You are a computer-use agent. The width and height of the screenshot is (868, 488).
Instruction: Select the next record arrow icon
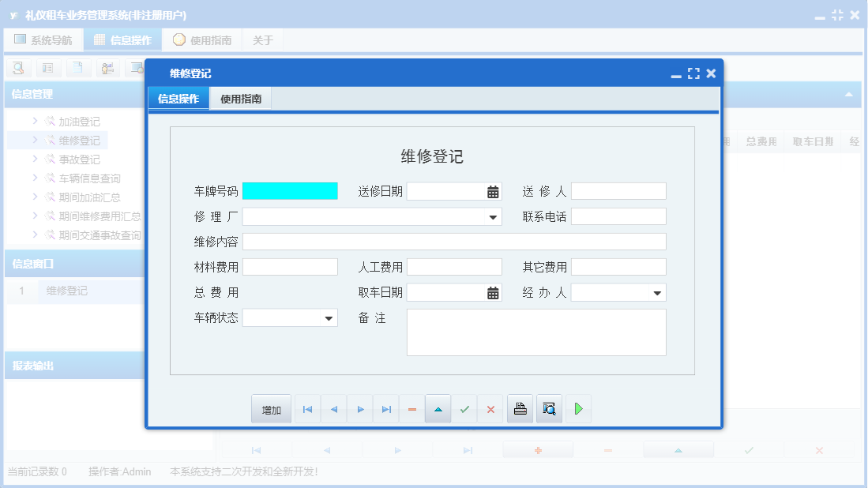[360, 408]
